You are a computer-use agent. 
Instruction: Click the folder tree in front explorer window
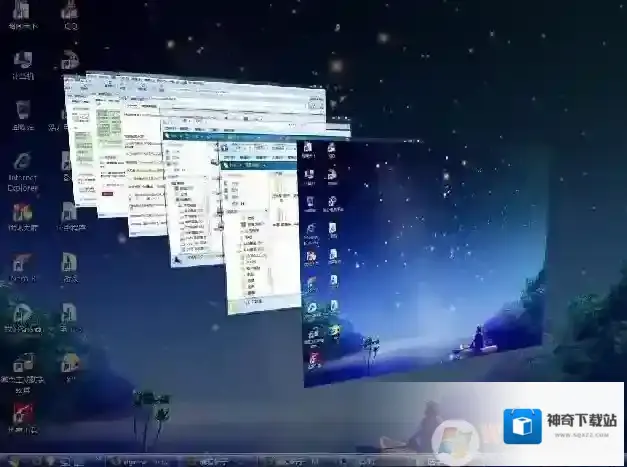240,240
